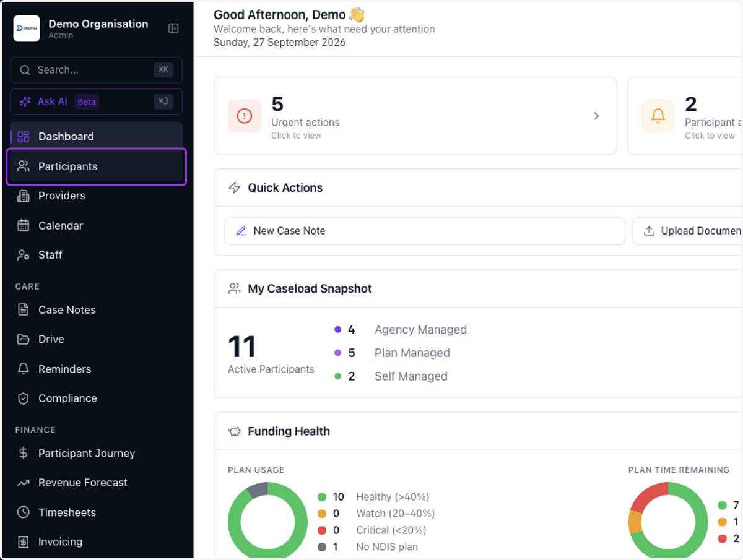Open the 2 Participant actions card
The height and width of the screenshot is (560, 743).
tap(685, 116)
